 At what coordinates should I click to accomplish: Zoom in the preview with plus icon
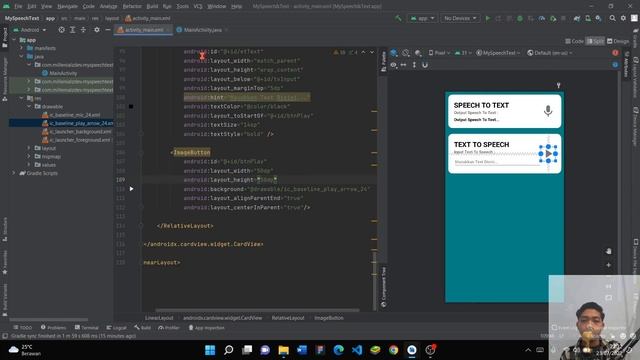tap(609, 265)
